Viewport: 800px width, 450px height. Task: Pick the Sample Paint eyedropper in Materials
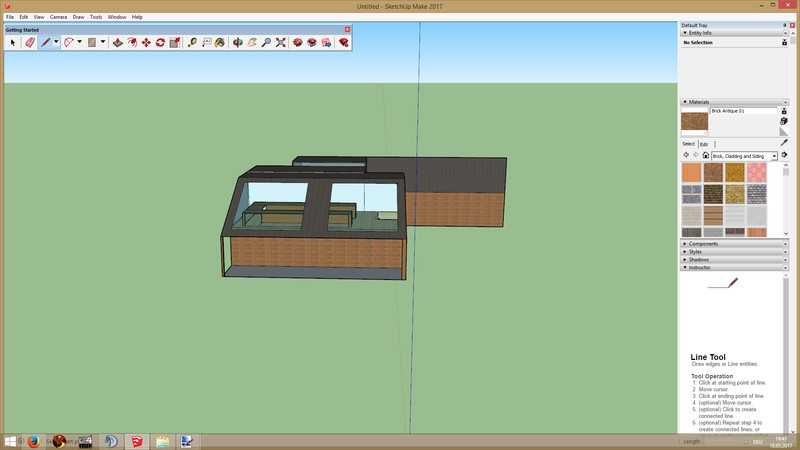tap(784, 143)
